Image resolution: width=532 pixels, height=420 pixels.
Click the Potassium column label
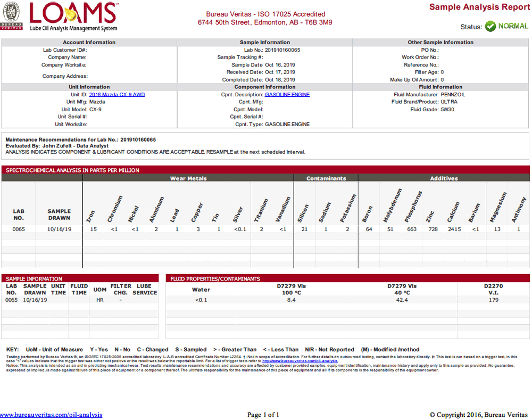(348, 208)
